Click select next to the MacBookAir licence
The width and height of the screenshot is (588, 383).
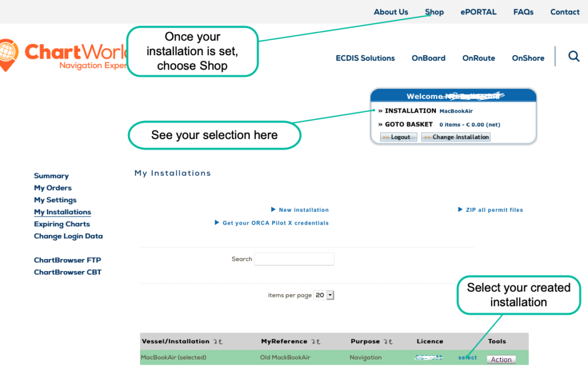point(467,357)
